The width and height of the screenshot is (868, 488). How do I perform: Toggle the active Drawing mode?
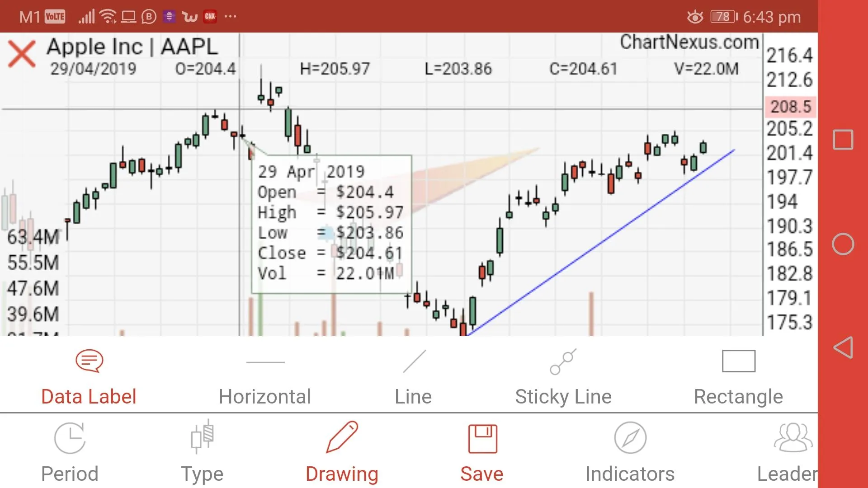342,452
